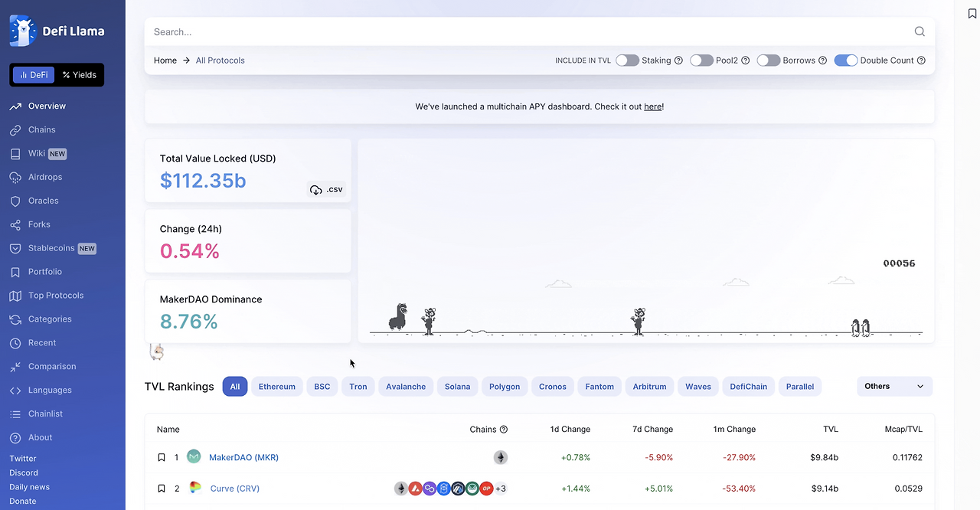The width and height of the screenshot is (980, 510).
Task: Click the help icon beside Pool2
Action: [x=746, y=60]
